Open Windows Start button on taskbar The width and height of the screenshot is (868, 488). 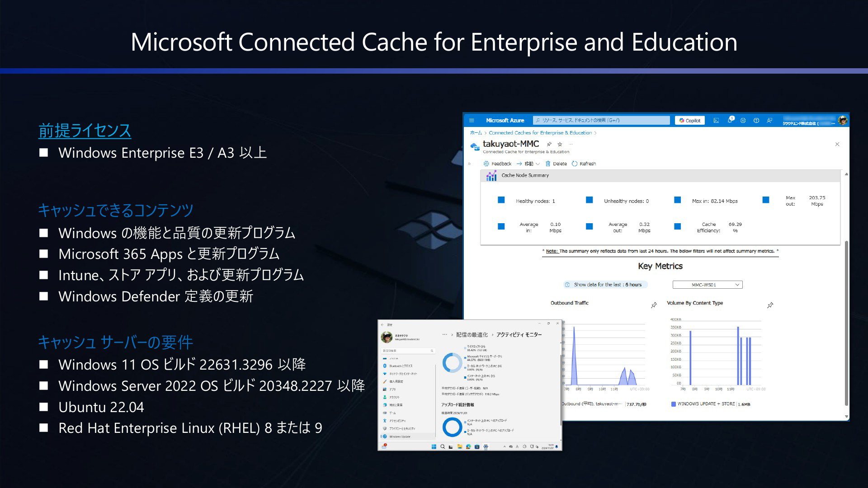click(x=434, y=446)
